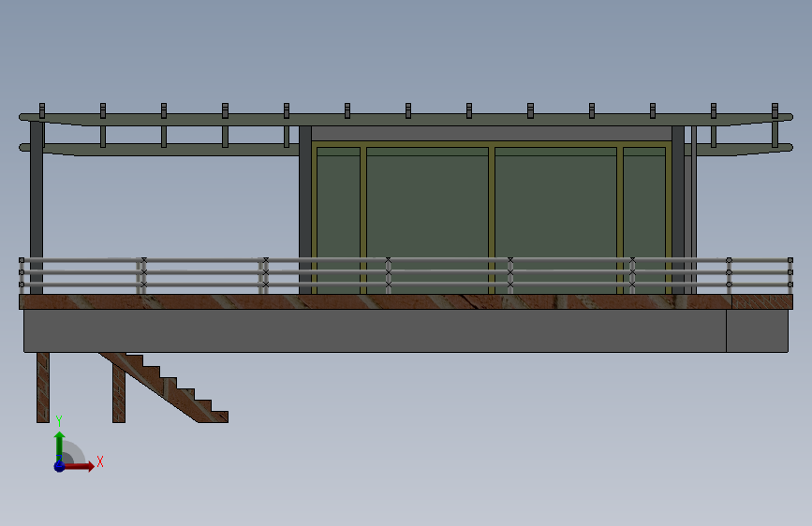Select the dark column right of the glass wall
812x526 pixels.
[x=678, y=209]
